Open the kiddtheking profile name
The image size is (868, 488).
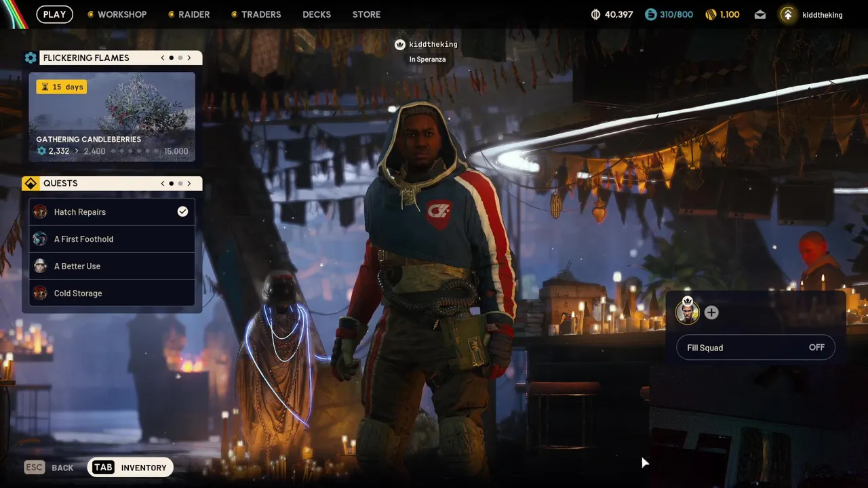tap(823, 14)
